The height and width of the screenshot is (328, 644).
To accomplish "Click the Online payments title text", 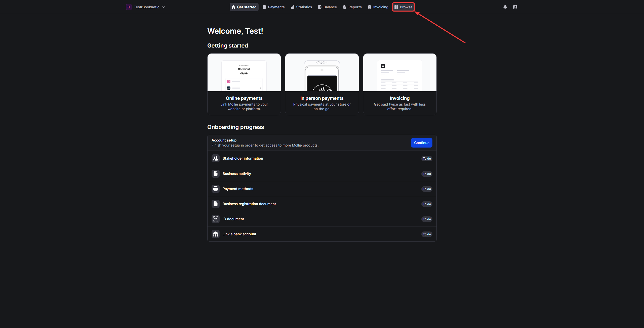I will pyautogui.click(x=244, y=98).
